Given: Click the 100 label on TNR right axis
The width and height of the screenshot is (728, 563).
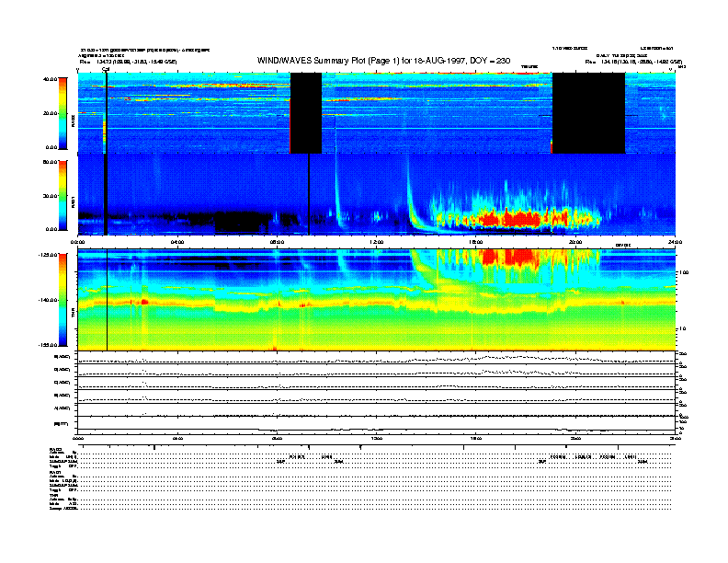Looking at the screenshot, I should [685, 272].
